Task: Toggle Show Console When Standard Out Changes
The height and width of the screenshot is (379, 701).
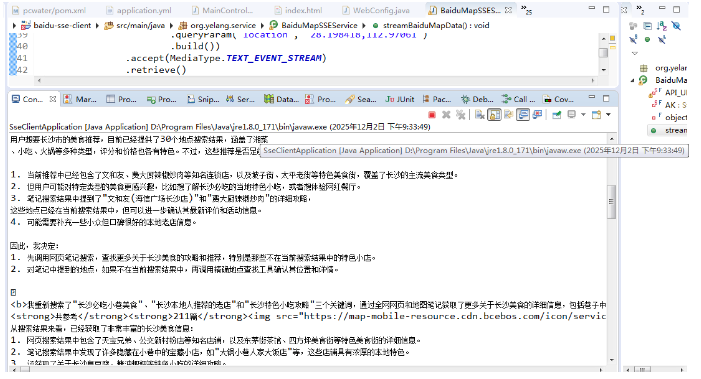Action: (x=523, y=115)
